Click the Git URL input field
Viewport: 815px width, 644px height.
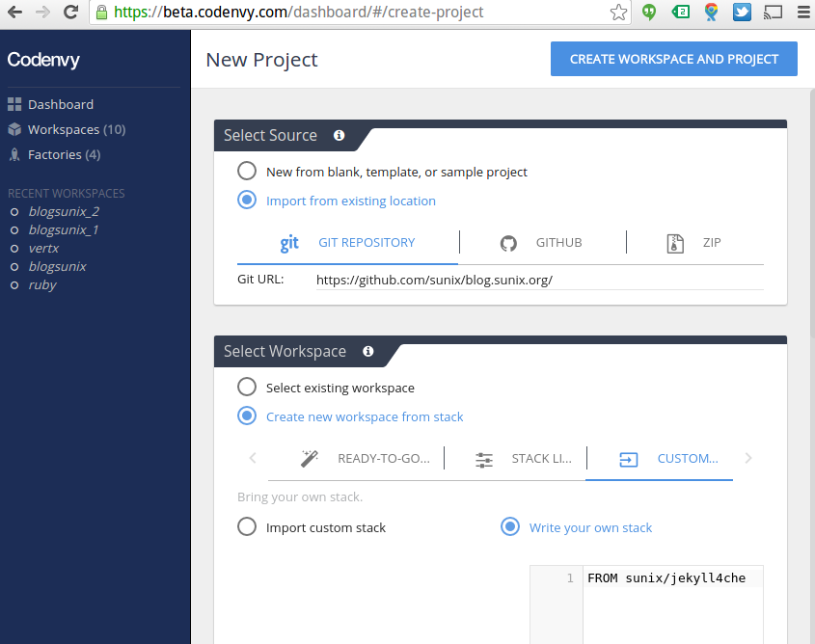pos(539,280)
